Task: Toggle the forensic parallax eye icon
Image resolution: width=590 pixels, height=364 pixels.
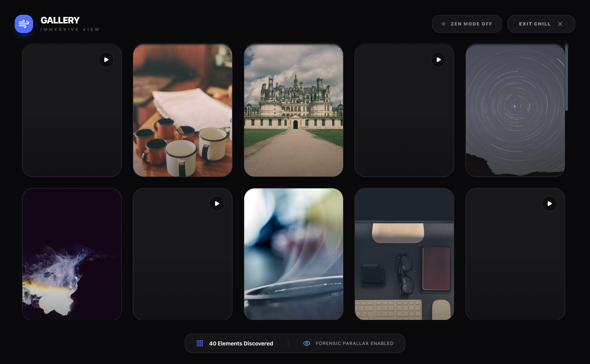Action: tap(306, 343)
